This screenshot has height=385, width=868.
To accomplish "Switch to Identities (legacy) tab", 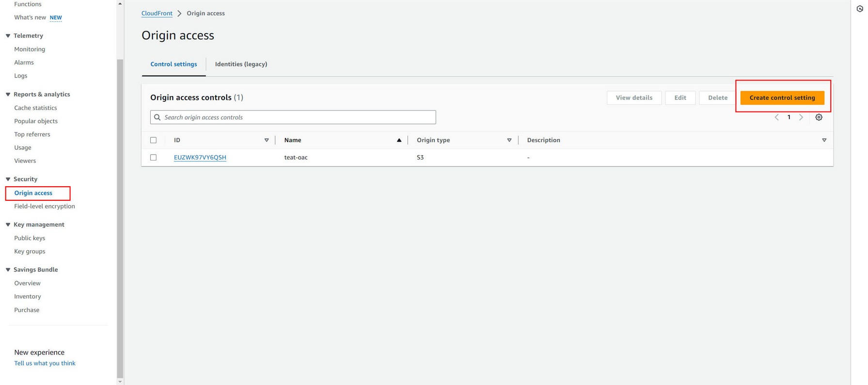I will 241,64.
